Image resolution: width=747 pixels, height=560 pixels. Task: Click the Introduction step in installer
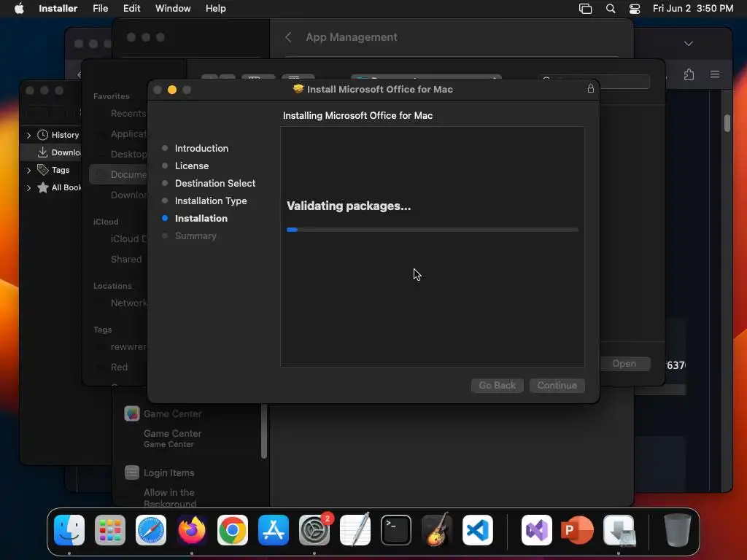pyautogui.click(x=201, y=148)
